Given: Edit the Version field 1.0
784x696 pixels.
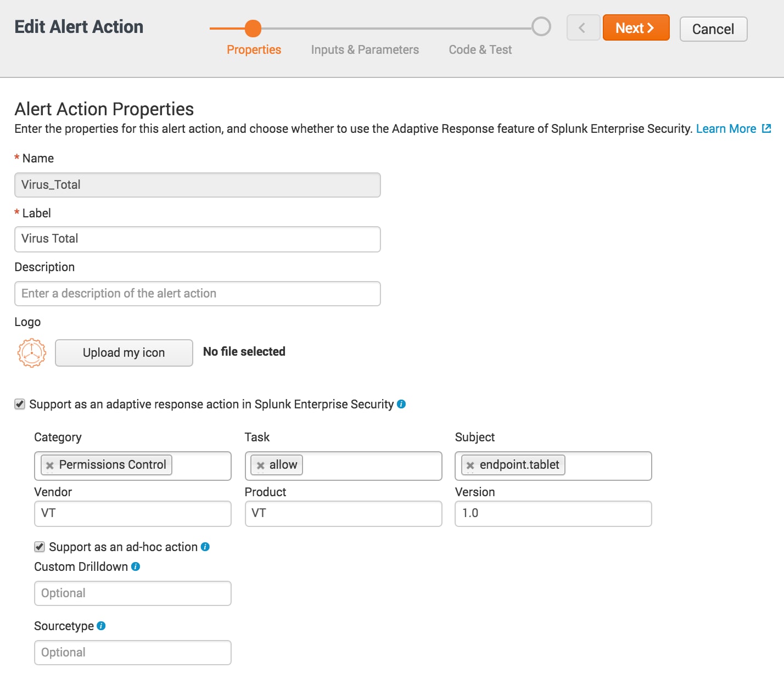Looking at the screenshot, I should coord(553,514).
